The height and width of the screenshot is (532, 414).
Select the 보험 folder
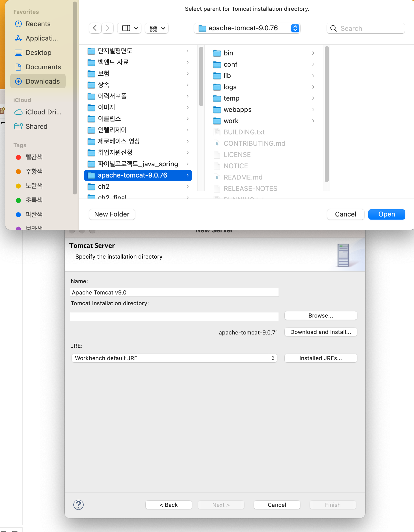tap(138, 74)
